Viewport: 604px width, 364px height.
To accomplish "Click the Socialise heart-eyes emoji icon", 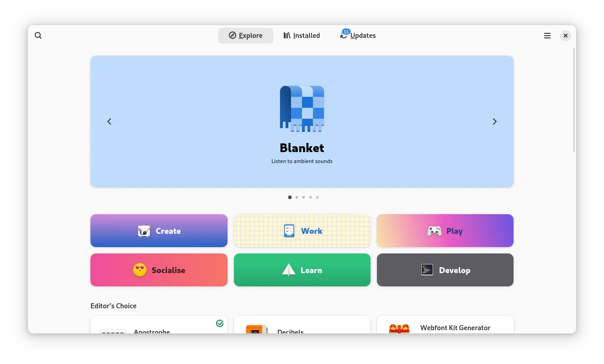I will pyautogui.click(x=140, y=270).
